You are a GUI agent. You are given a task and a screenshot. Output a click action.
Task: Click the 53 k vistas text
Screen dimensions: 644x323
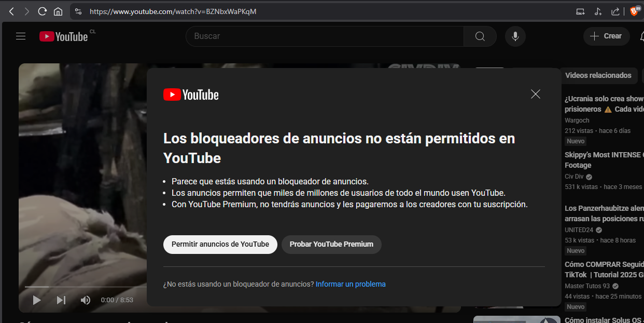point(580,240)
